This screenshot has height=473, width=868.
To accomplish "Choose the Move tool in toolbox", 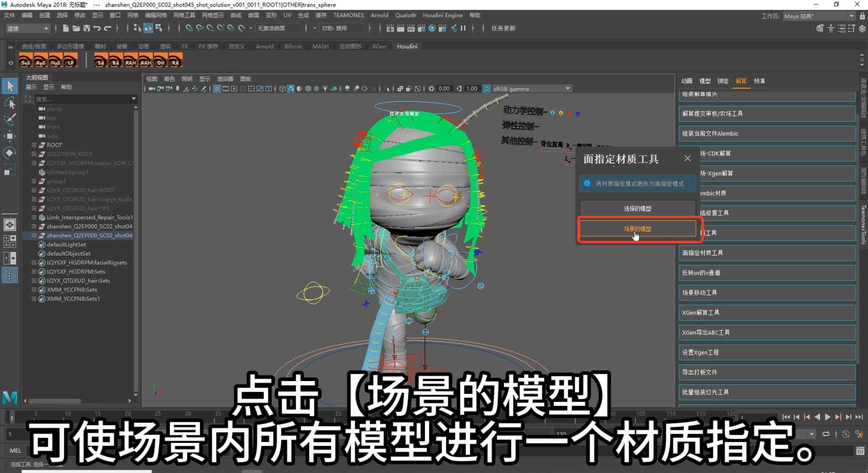I will [x=10, y=136].
